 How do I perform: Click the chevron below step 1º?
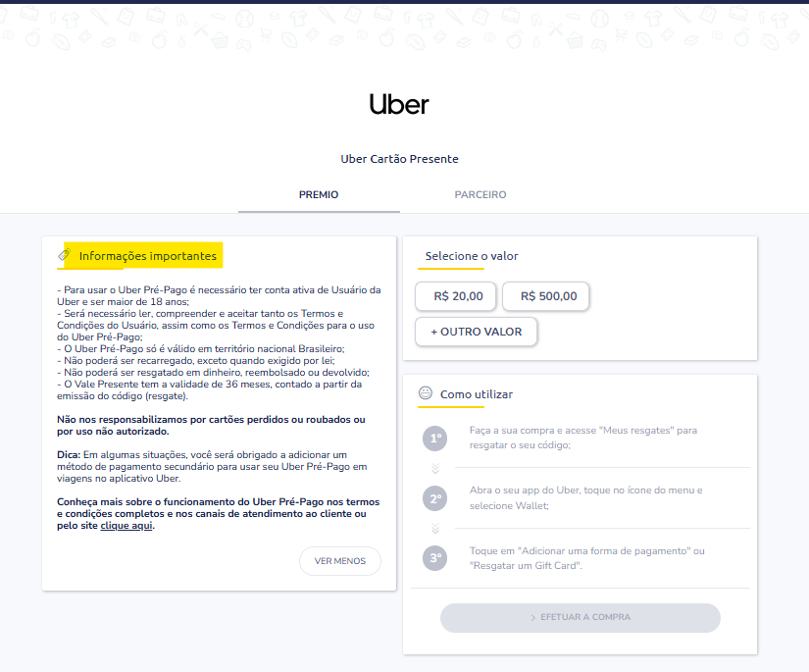tap(434, 469)
